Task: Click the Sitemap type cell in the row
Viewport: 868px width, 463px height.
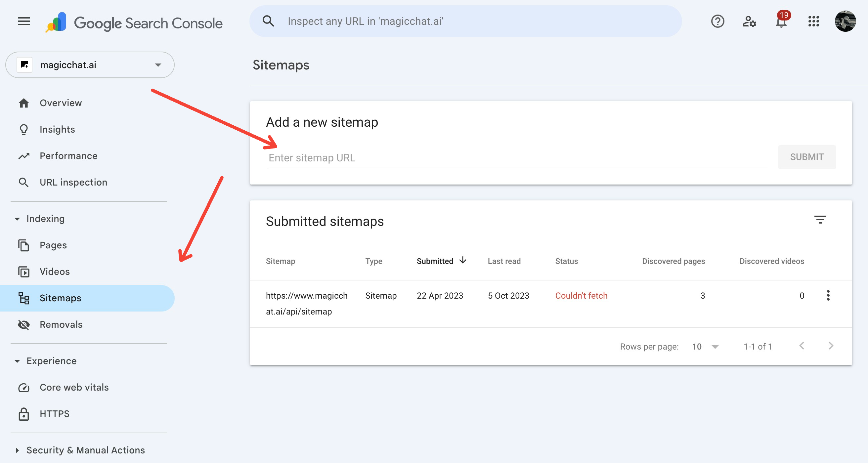Action: (x=381, y=296)
